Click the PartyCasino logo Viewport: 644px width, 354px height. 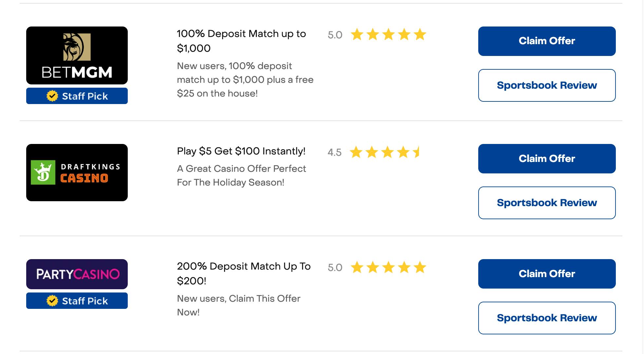point(77,274)
